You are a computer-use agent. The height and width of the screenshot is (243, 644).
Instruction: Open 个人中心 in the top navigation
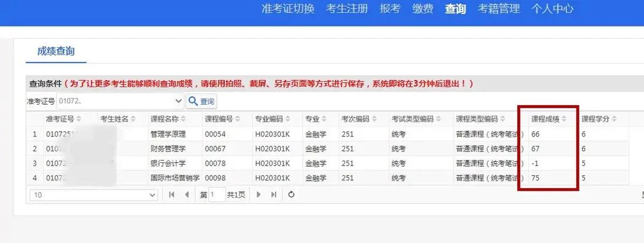[552, 9]
